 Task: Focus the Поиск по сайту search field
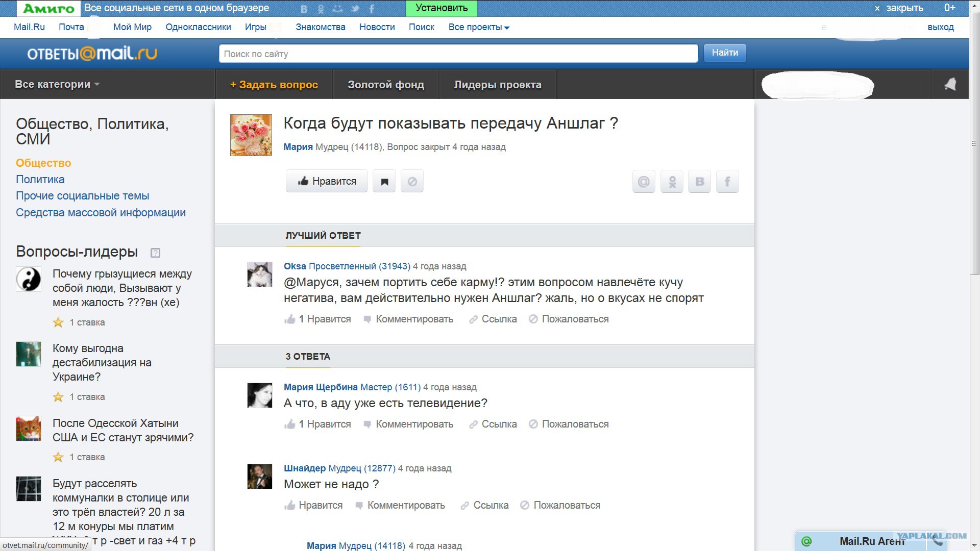458,54
